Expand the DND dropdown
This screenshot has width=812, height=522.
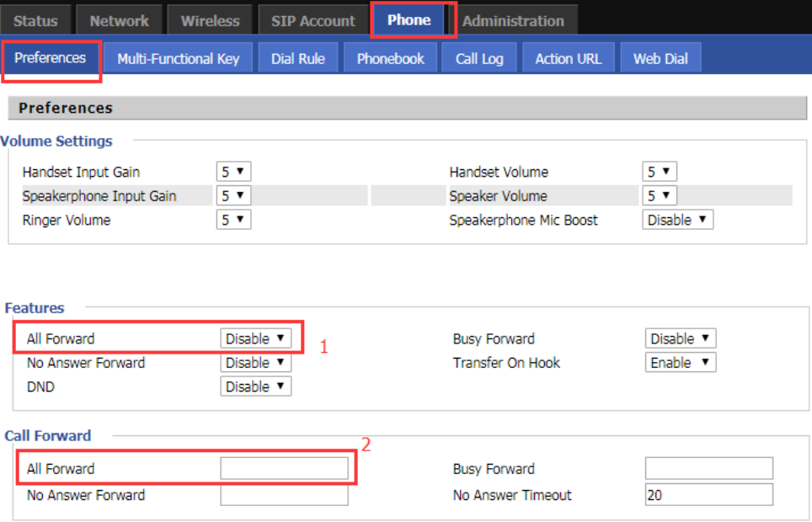[255, 386]
